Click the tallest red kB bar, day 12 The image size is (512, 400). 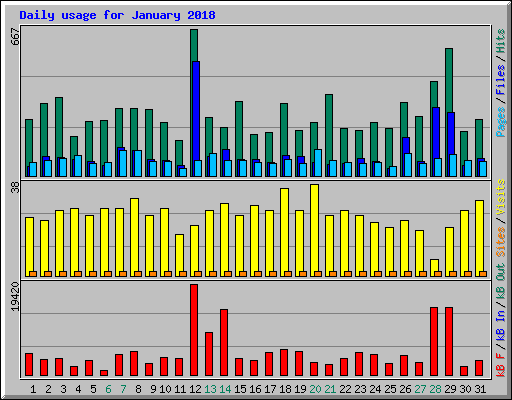click(194, 330)
